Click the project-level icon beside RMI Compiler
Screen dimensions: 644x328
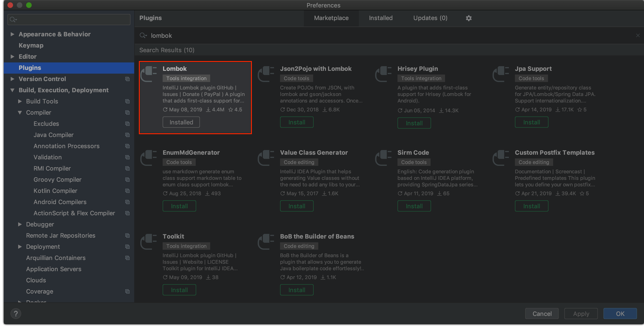[x=127, y=168]
